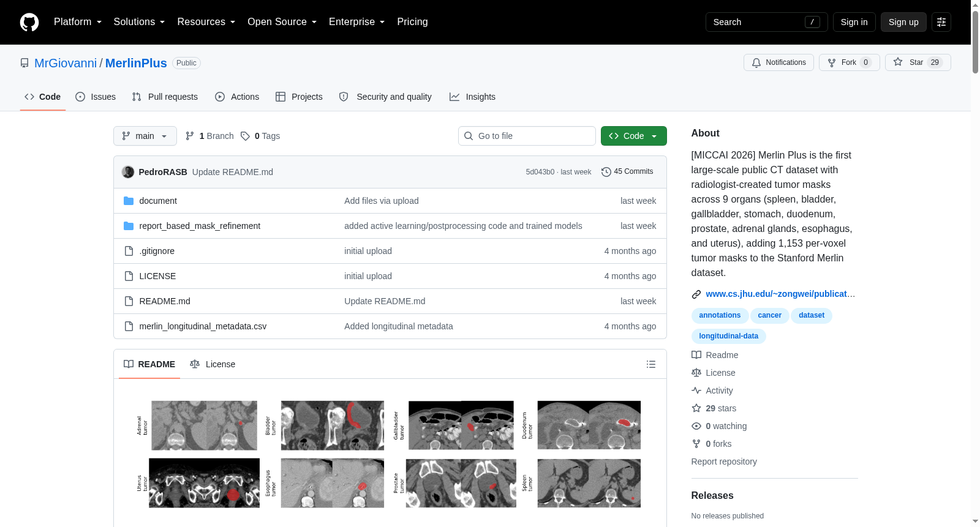Image resolution: width=980 pixels, height=527 pixels.
Task: Open the README.md file
Action: coord(165,301)
